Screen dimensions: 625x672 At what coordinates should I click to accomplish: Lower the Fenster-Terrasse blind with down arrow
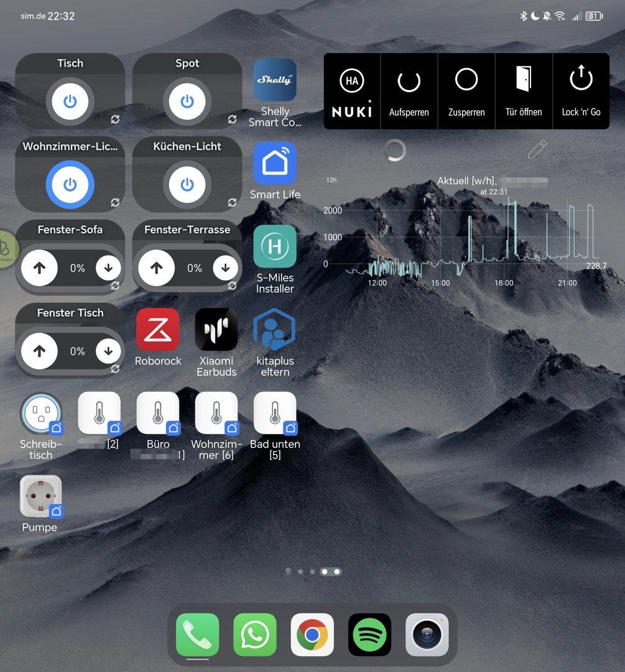coord(225,268)
